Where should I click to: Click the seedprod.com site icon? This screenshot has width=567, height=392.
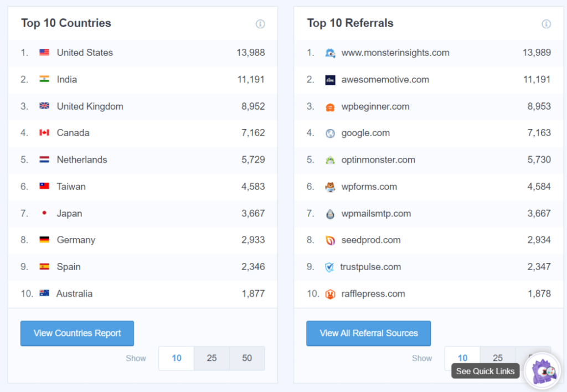(x=331, y=240)
